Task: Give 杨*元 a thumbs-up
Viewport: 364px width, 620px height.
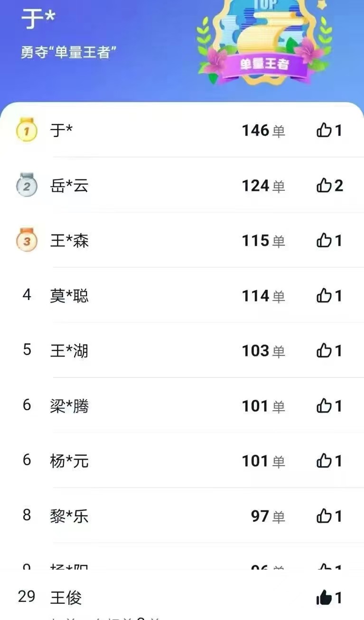Action: pyautogui.click(x=324, y=460)
